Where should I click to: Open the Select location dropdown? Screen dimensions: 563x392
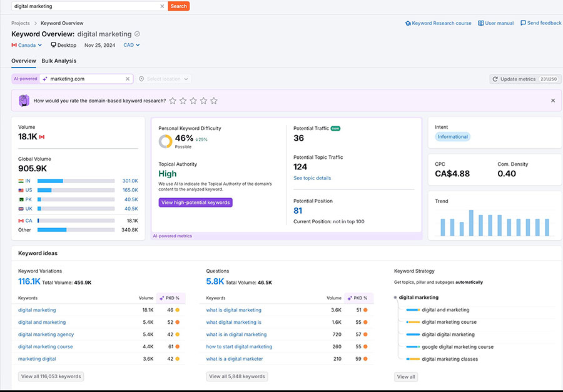(x=163, y=79)
